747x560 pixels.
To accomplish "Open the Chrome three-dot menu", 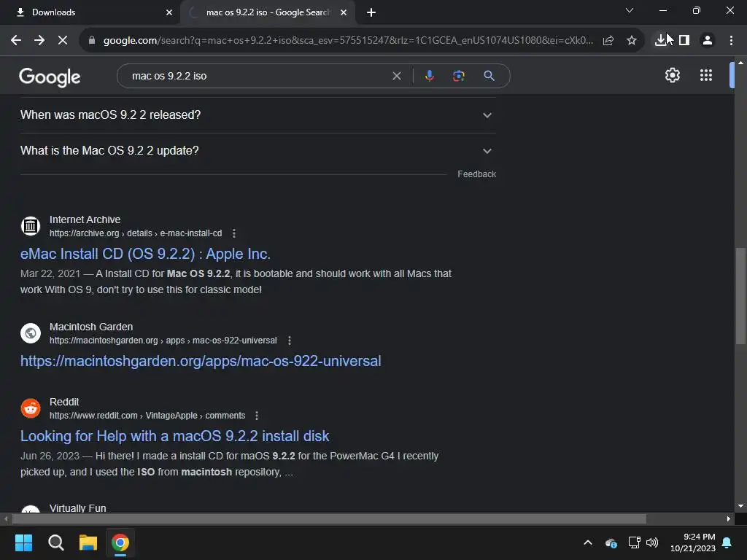I will pos(731,41).
